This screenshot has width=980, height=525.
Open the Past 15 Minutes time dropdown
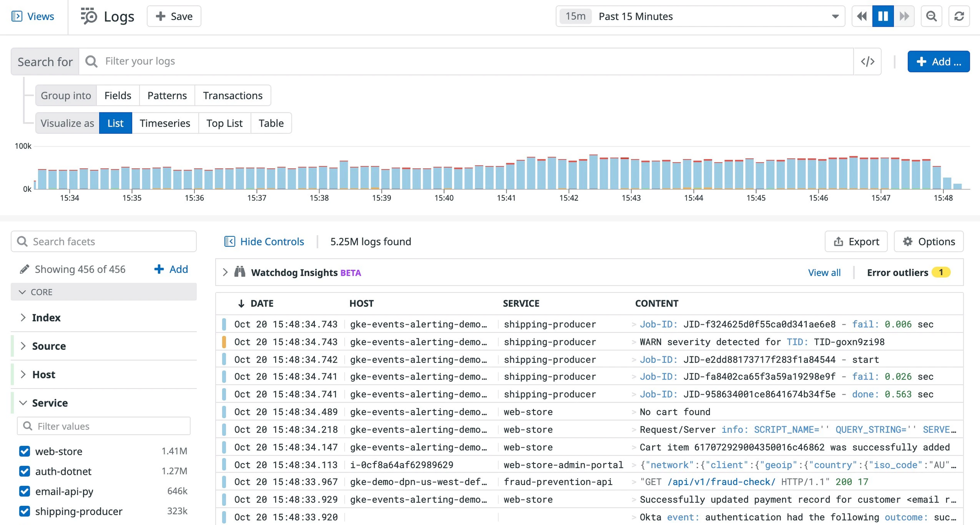click(700, 16)
